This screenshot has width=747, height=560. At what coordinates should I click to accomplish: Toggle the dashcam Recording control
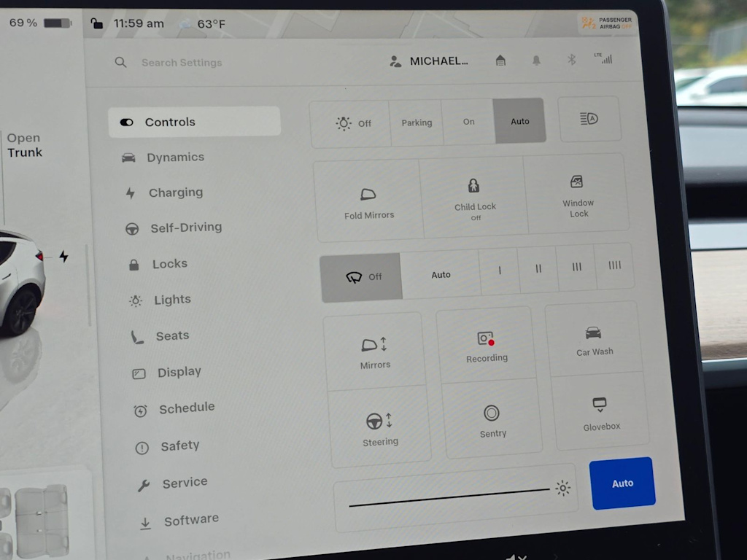486,346
